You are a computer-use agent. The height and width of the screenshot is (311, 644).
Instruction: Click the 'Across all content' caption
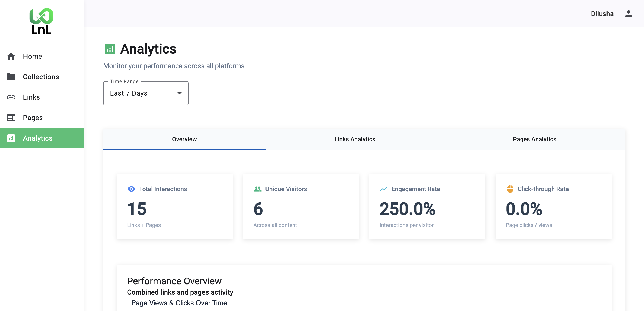tap(275, 225)
